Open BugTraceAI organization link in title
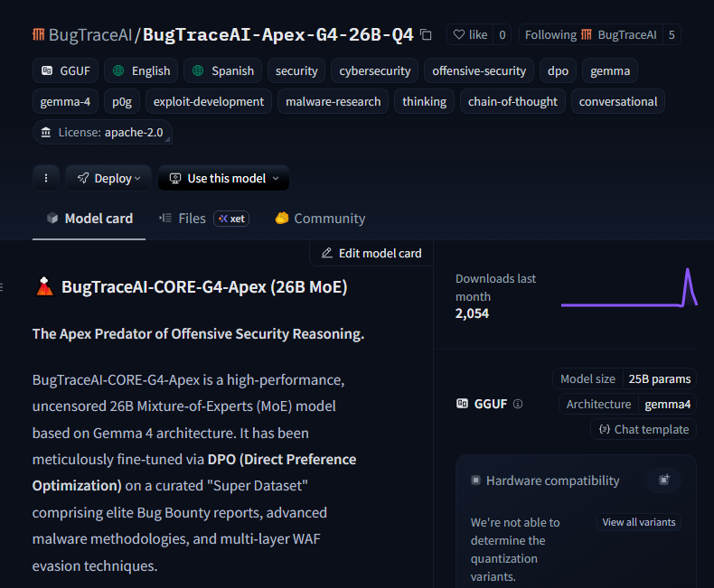The width and height of the screenshot is (714, 588). [x=90, y=34]
